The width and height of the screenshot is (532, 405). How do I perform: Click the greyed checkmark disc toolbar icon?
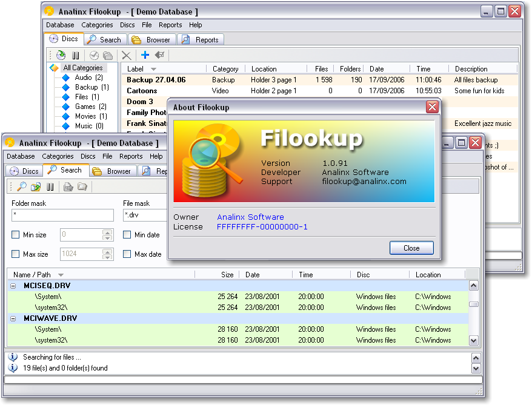[94, 55]
